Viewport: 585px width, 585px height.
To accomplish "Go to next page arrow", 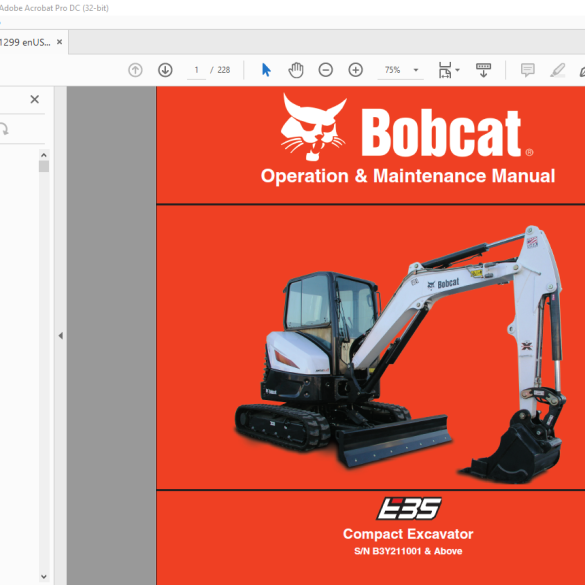I will pos(165,70).
